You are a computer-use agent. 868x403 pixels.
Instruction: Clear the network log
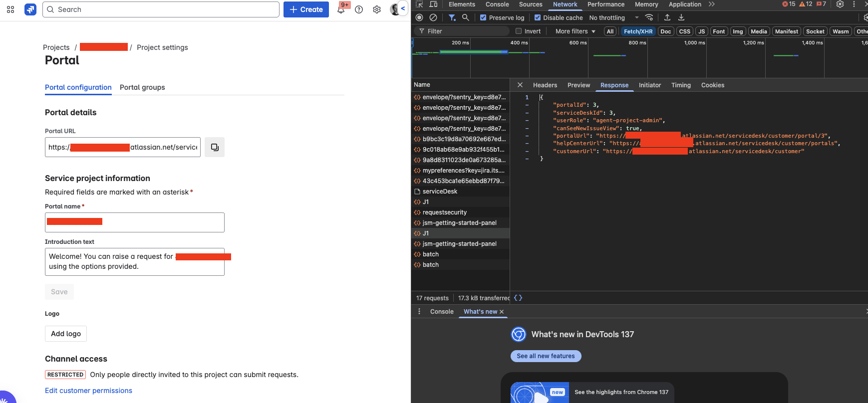coord(433,17)
